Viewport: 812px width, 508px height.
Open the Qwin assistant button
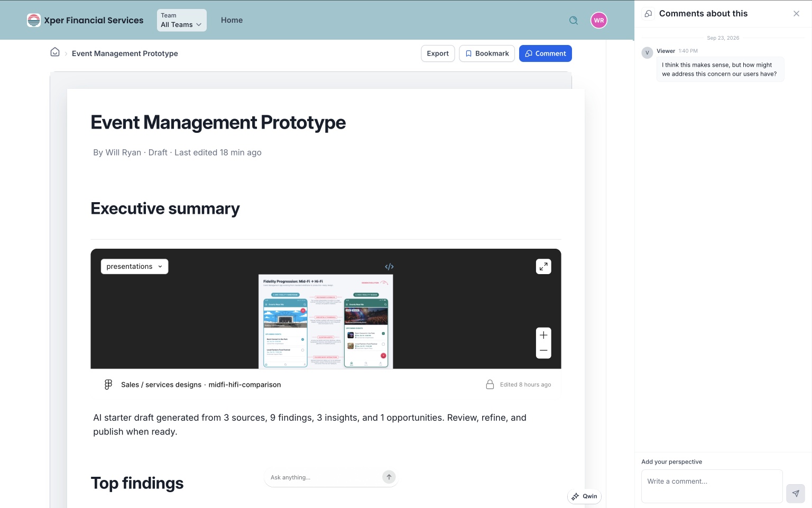click(584, 496)
